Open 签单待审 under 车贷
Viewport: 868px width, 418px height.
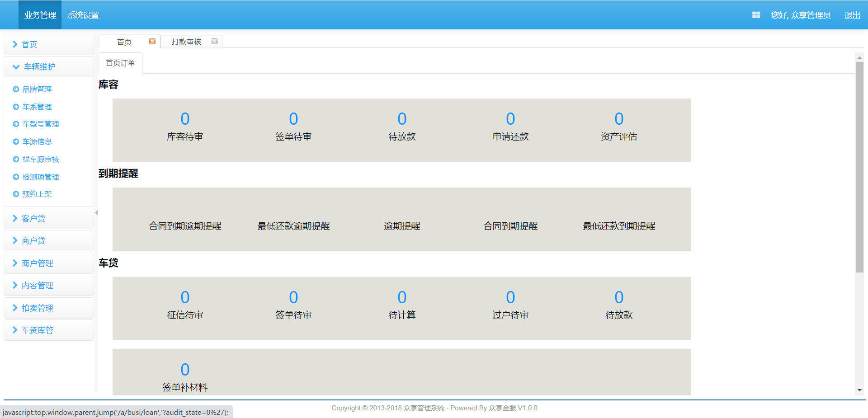click(x=293, y=297)
